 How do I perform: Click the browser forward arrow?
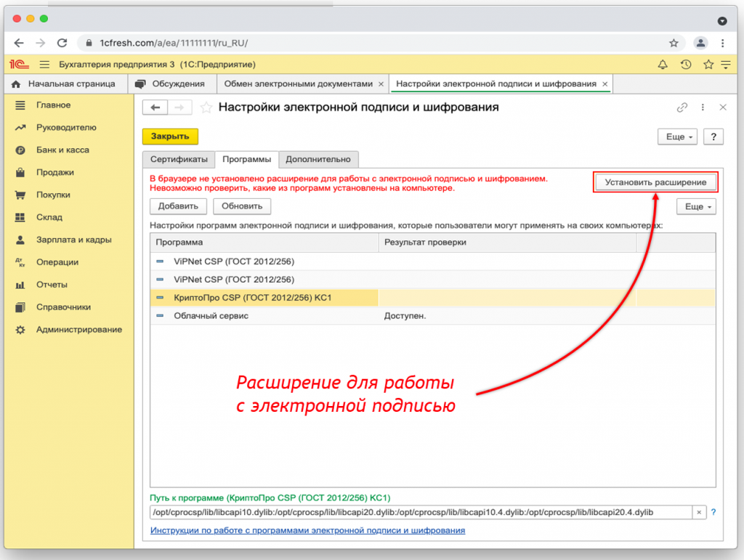pyautogui.click(x=41, y=43)
